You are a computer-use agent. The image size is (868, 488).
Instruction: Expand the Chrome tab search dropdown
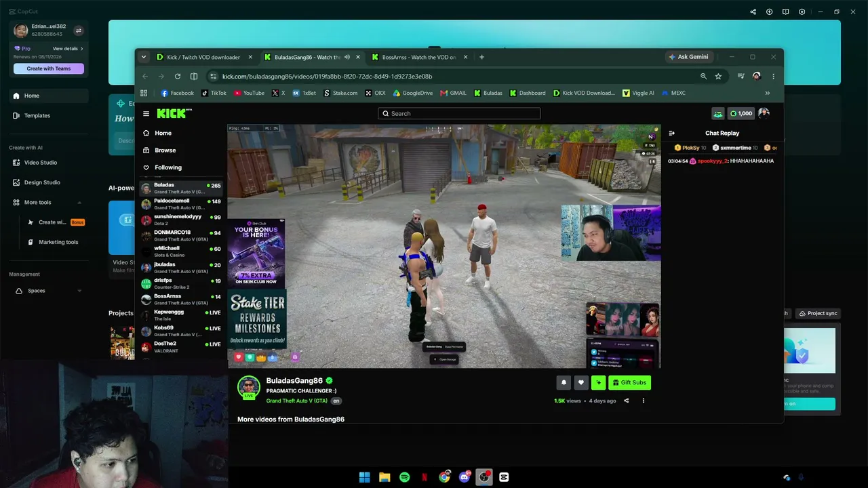click(x=144, y=57)
